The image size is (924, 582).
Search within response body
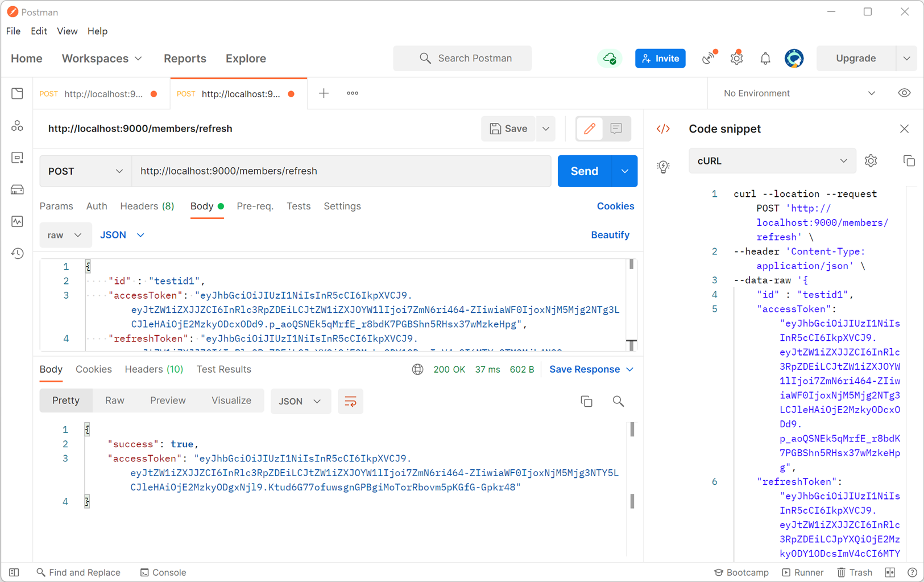pos(618,402)
